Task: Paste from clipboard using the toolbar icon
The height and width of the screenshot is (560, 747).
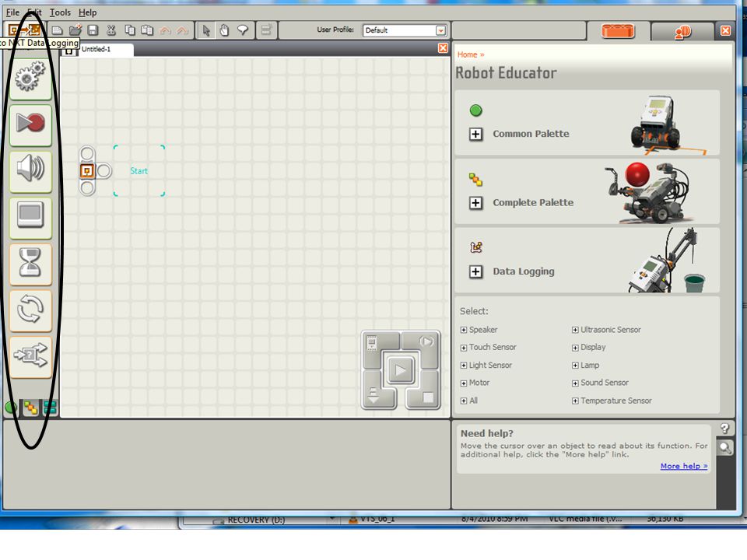Action: click(x=147, y=30)
